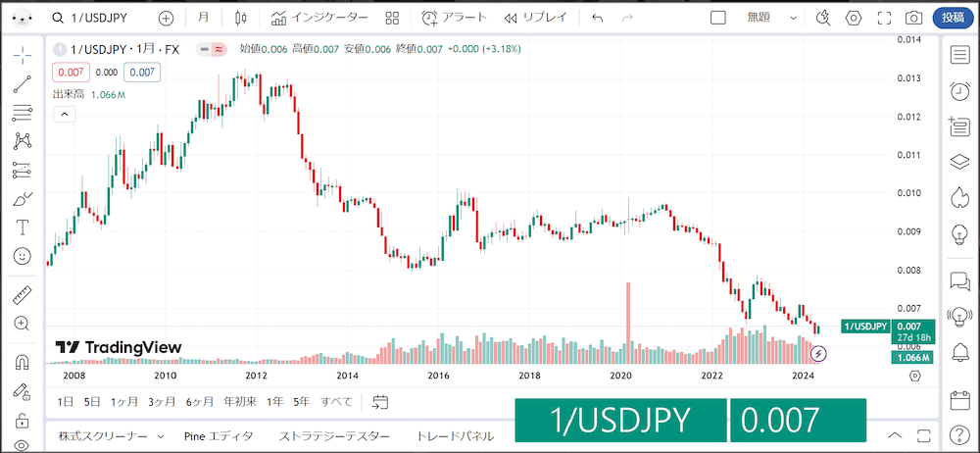The width and height of the screenshot is (980, 453).
Task: Open the 株式スクリーナー dropdown arrow
Action: click(161, 436)
